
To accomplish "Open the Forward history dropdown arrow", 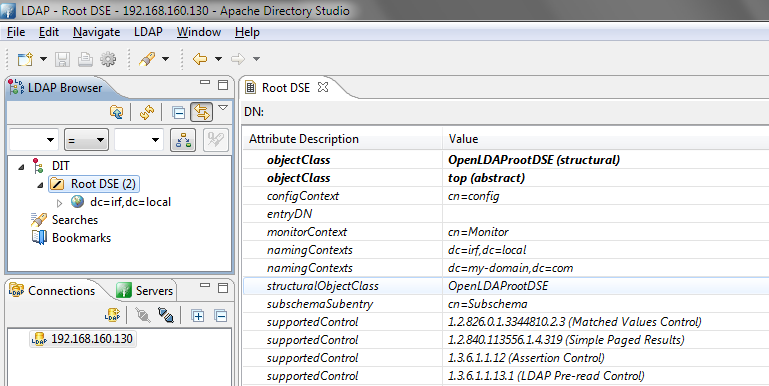I will pyautogui.click(x=256, y=59).
